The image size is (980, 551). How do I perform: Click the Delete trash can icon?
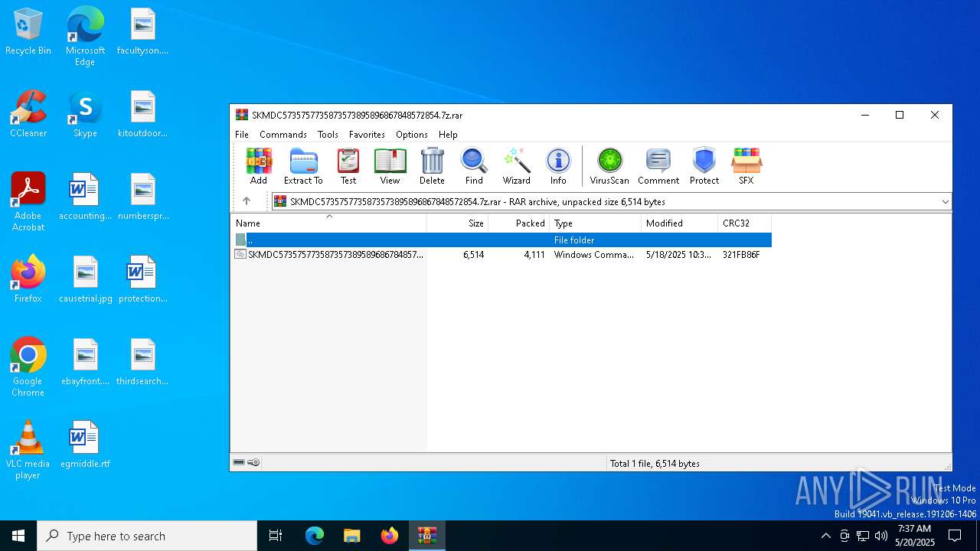[432, 166]
